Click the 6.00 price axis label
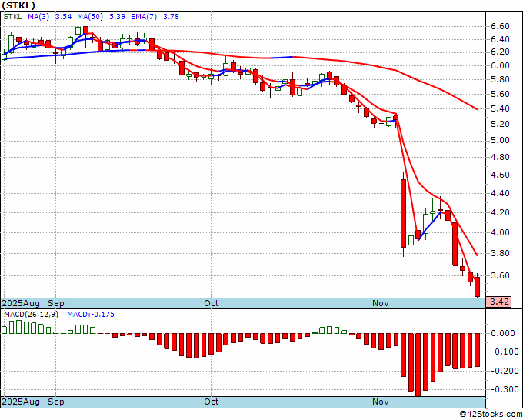 click(x=500, y=65)
